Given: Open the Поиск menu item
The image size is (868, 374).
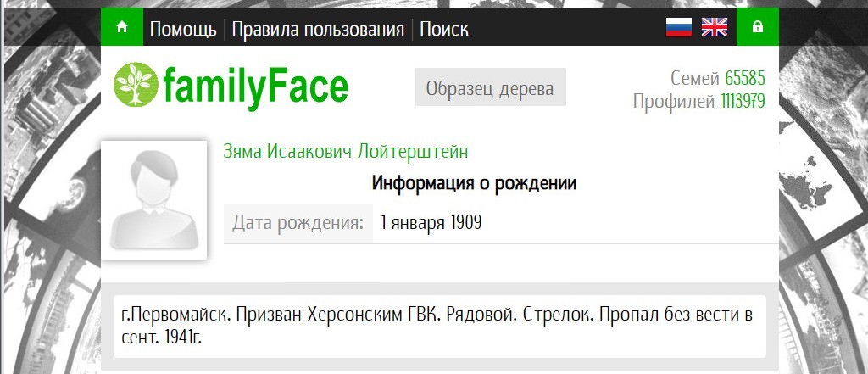Looking at the screenshot, I should tap(443, 30).
